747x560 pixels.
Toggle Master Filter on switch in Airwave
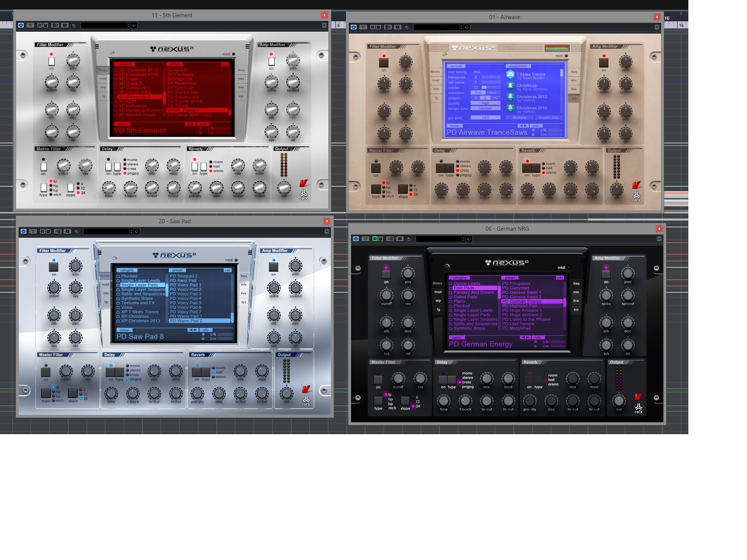coord(376,168)
